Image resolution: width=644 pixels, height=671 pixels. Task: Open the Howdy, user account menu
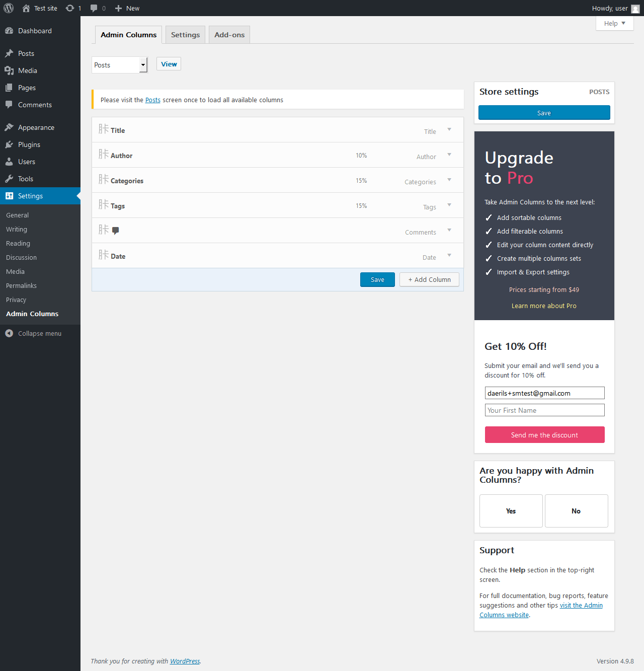click(615, 8)
